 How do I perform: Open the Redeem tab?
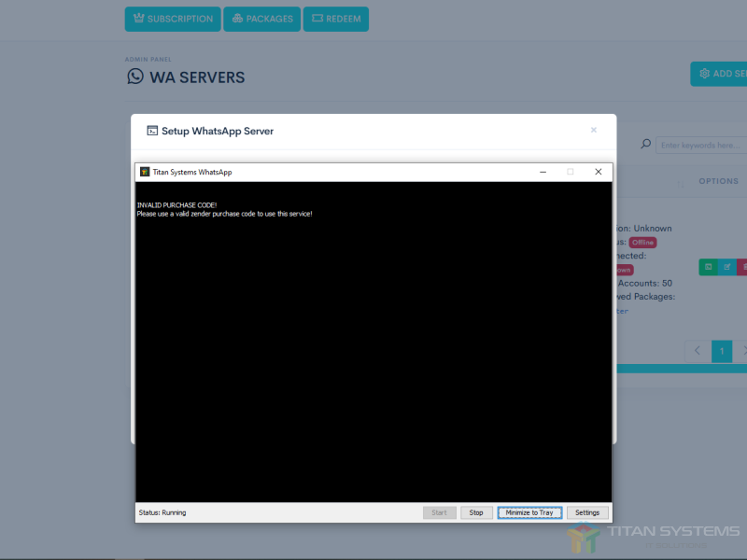tap(335, 19)
